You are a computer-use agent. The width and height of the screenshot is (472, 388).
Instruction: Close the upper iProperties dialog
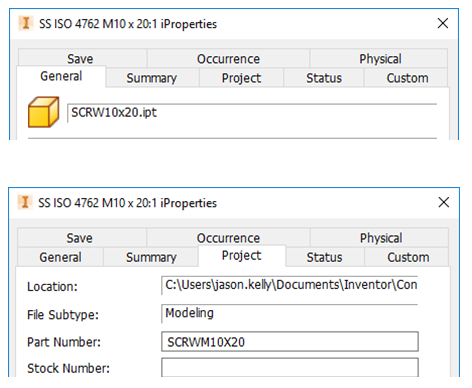coord(443,23)
